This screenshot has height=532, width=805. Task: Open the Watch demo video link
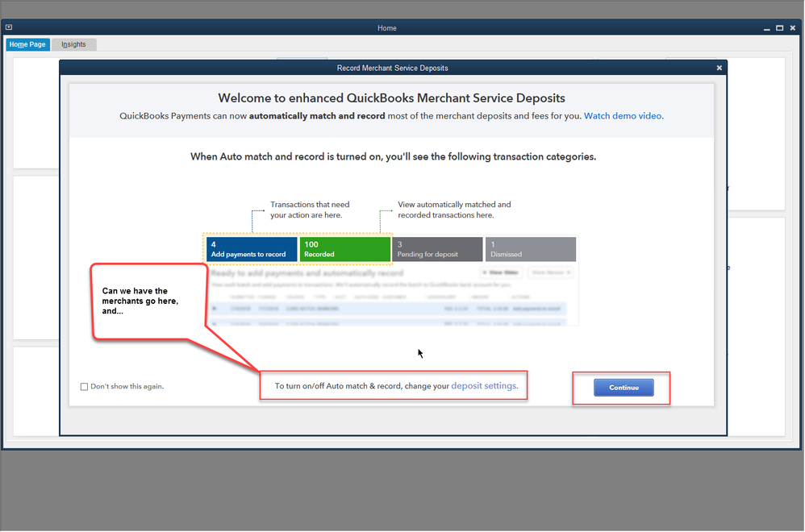tap(624, 116)
